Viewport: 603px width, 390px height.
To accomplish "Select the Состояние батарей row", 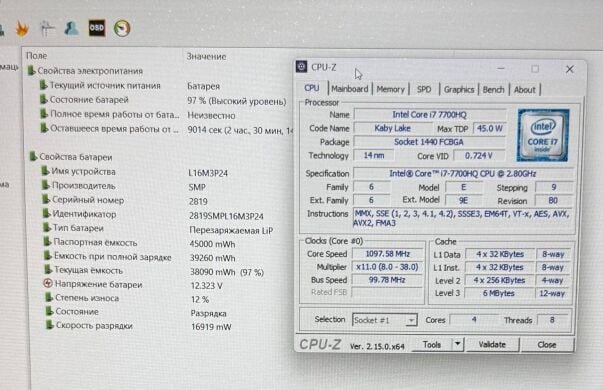I will point(85,100).
